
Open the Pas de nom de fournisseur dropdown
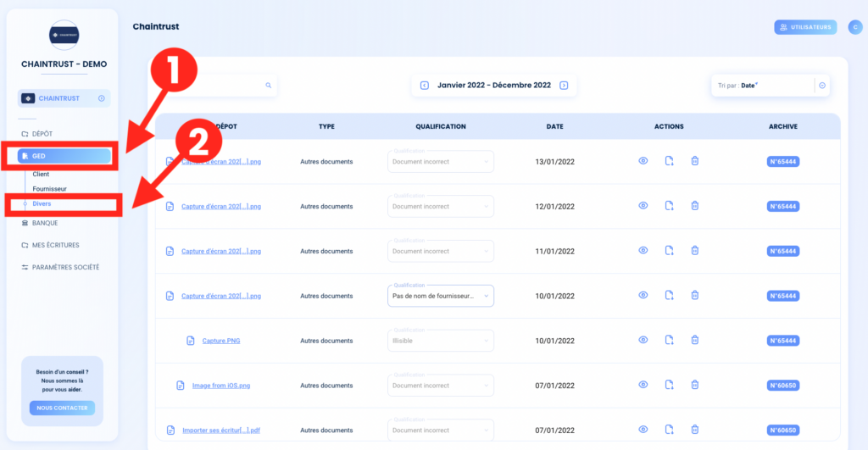point(441,296)
